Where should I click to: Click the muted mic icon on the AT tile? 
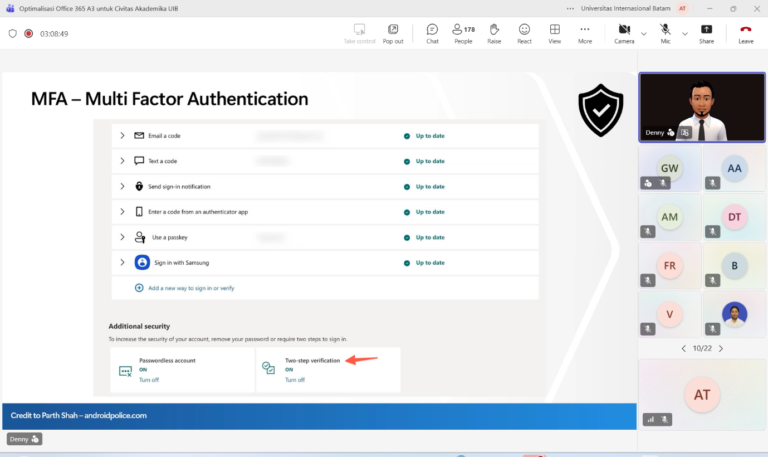(664, 419)
